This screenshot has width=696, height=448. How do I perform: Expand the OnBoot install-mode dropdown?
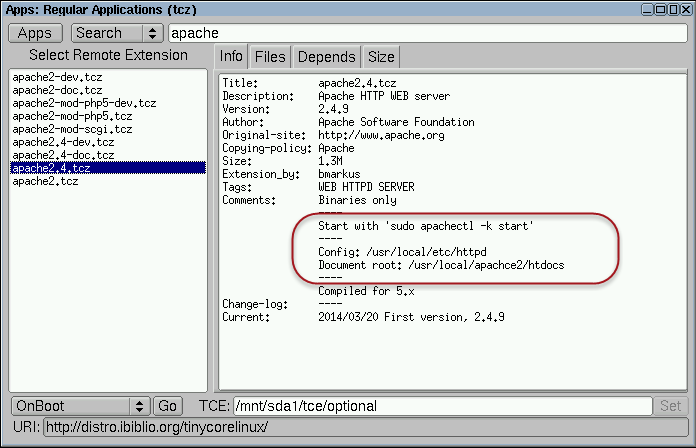click(x=80, y=405)
